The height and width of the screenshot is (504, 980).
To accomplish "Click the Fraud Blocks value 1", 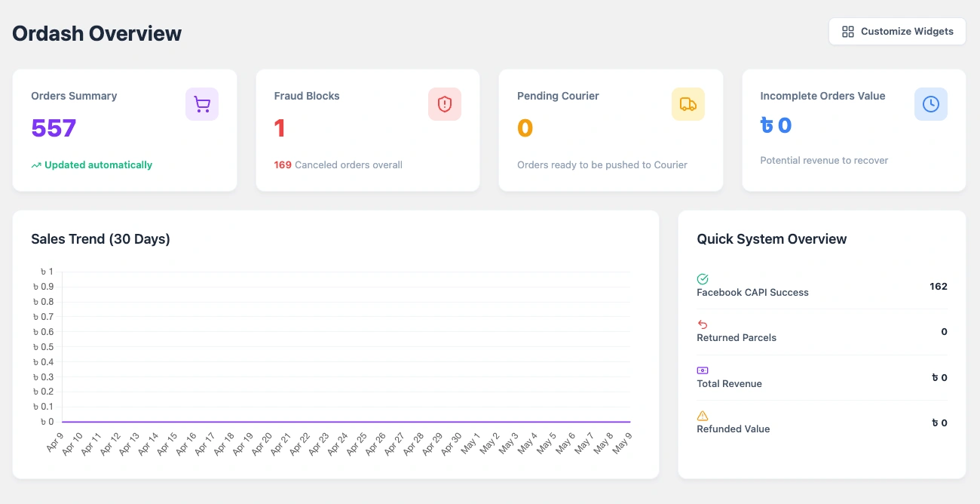I will tap(280, 128).
